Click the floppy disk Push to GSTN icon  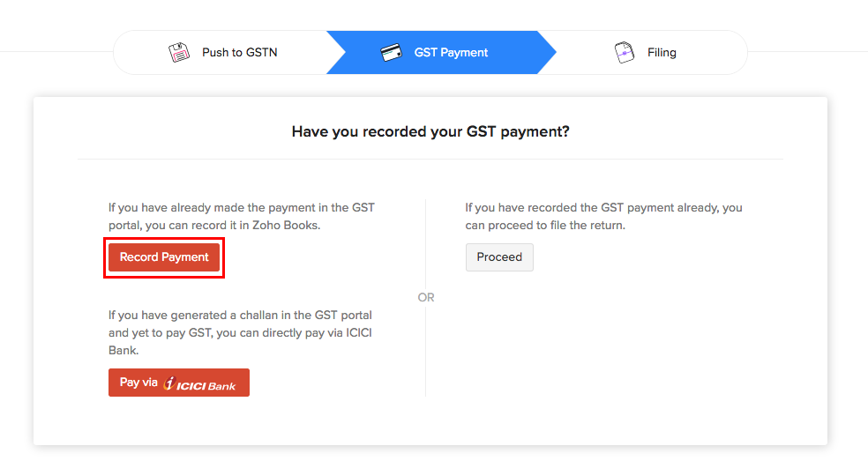179,52
